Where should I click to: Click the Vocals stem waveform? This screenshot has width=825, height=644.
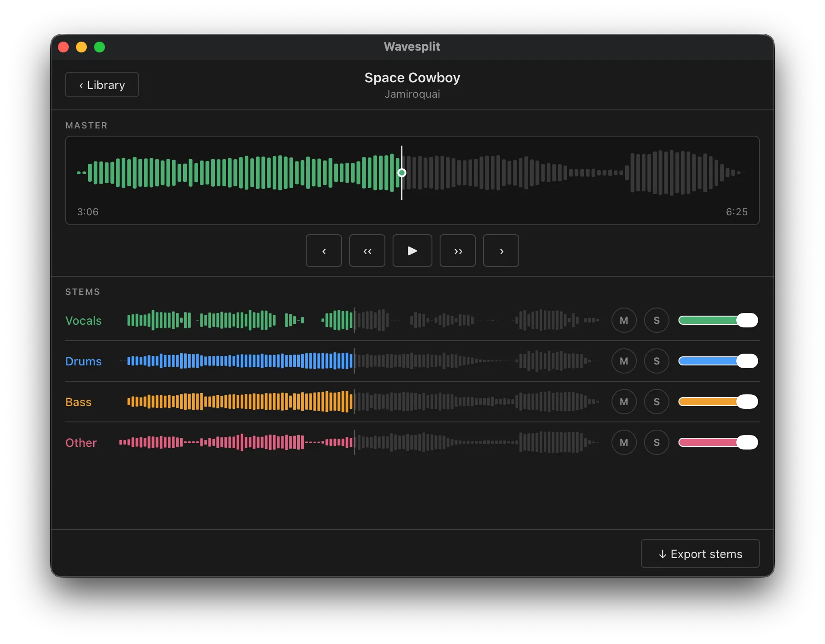(x=360, y=320)
